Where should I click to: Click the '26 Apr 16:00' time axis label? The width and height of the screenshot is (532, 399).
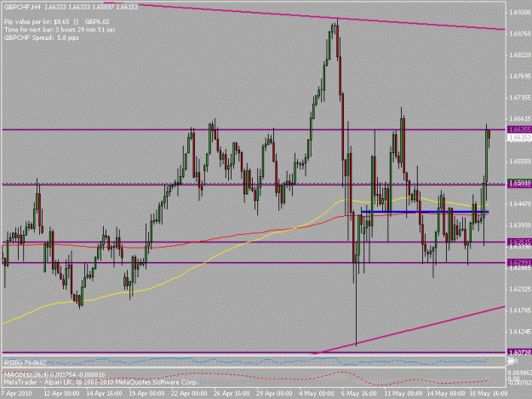click(232, 394)
